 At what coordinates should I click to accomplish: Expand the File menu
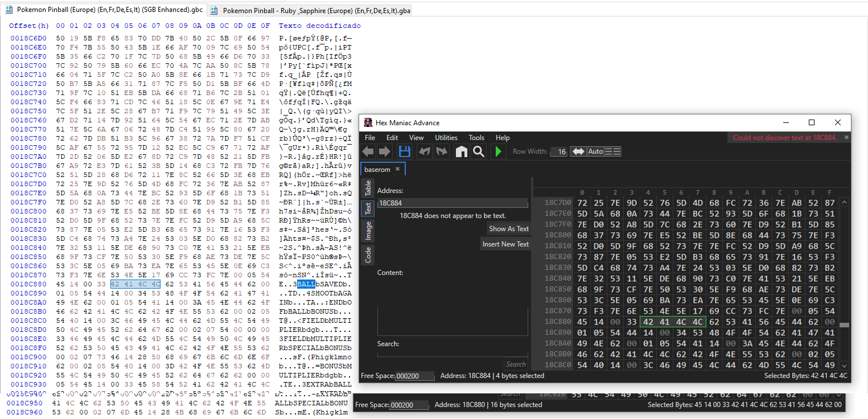[370, 138]
